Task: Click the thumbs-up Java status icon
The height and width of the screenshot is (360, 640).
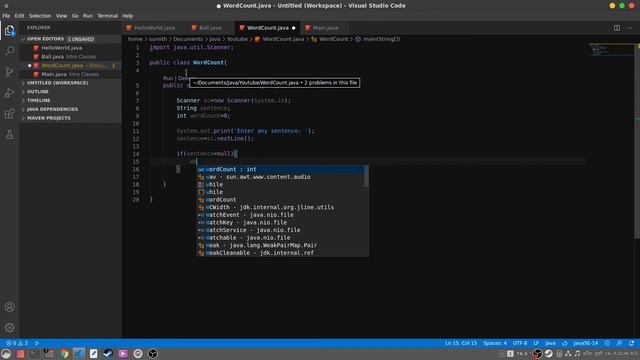Action: point(565,343)
